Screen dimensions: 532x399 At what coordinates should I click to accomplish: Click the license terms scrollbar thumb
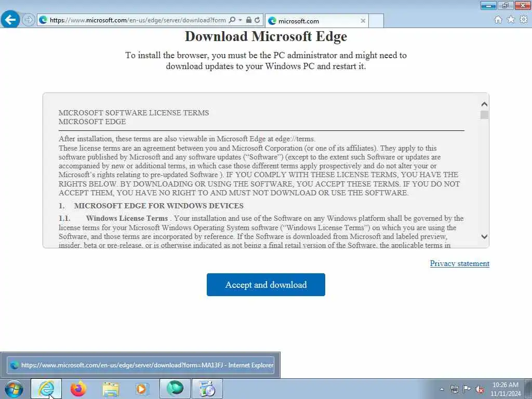(x=484, y=115)
